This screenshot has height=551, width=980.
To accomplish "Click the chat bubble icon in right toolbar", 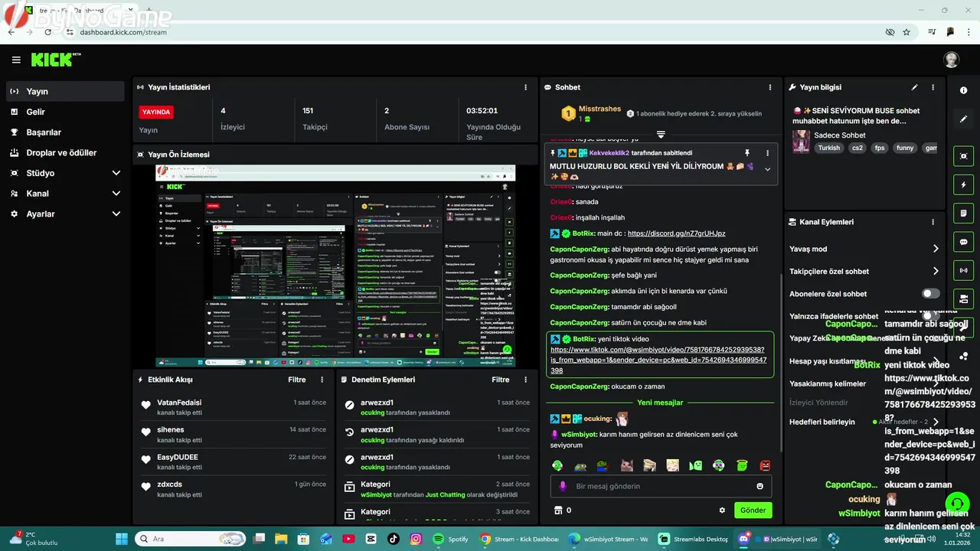I will 963,242.
